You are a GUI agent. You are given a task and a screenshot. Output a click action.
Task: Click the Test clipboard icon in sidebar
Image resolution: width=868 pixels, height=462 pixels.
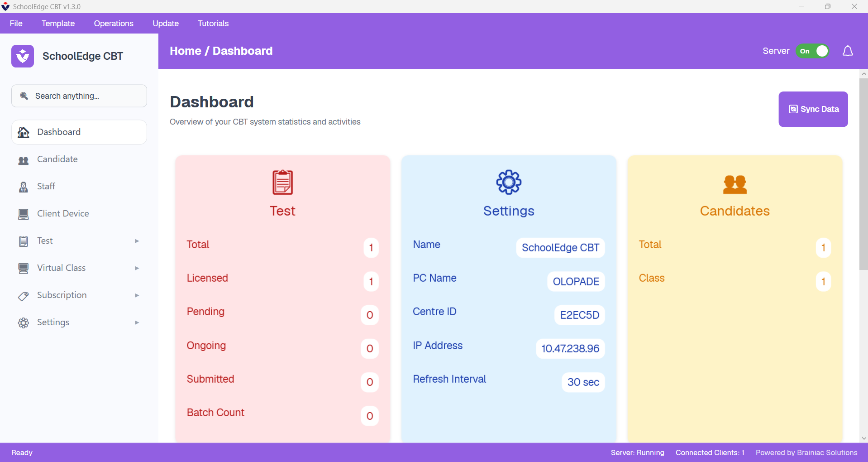(24, 241)
